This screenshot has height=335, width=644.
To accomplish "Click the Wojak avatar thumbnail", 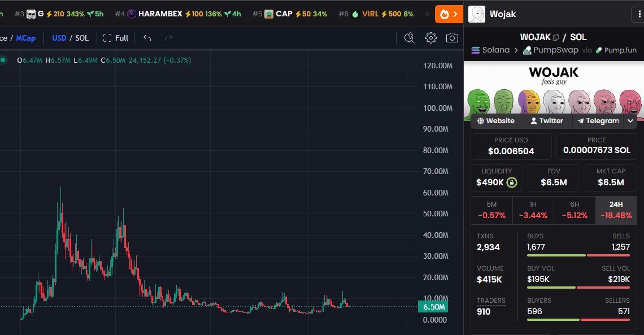I will (476, 14).
